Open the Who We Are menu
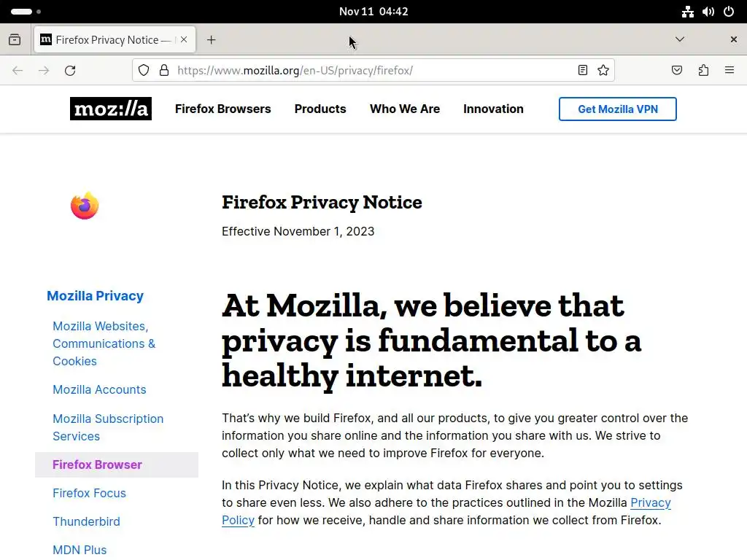 [x=404, y=109]
